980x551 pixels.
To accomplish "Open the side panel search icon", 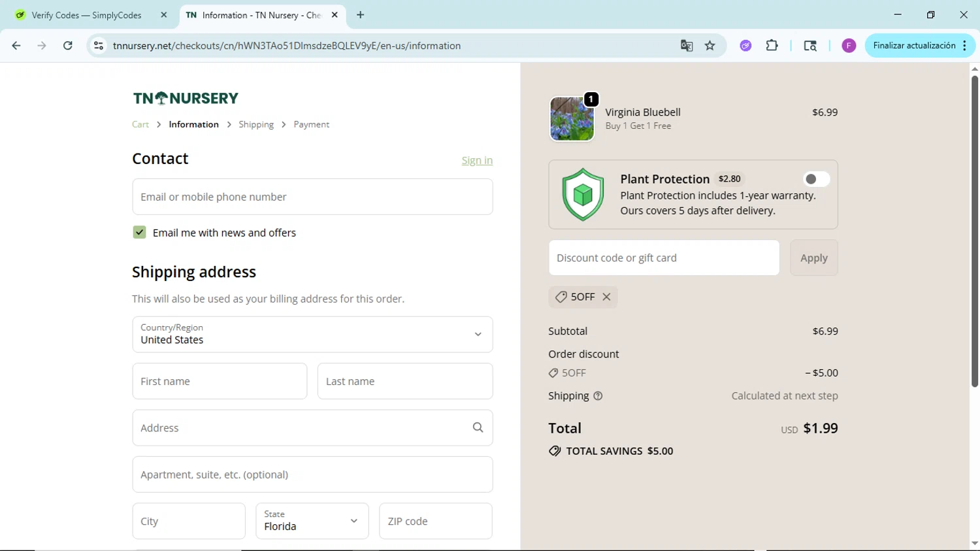I will (810, 46).
